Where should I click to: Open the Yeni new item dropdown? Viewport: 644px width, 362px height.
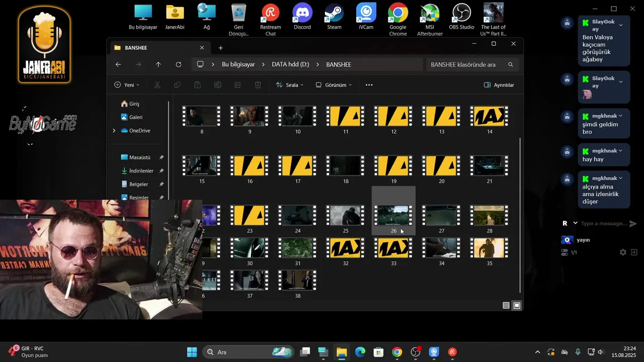pyautogui.click(x=127, y=85)
